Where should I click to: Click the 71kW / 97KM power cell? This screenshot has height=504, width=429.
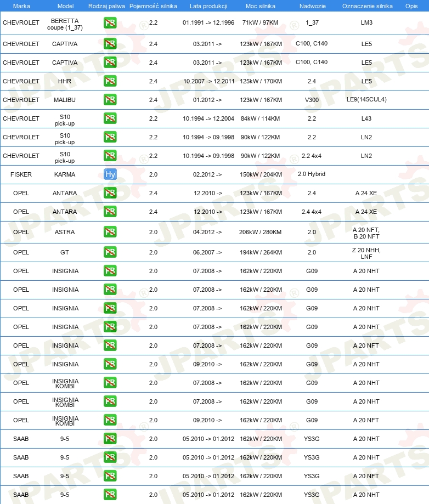point(260,22)
